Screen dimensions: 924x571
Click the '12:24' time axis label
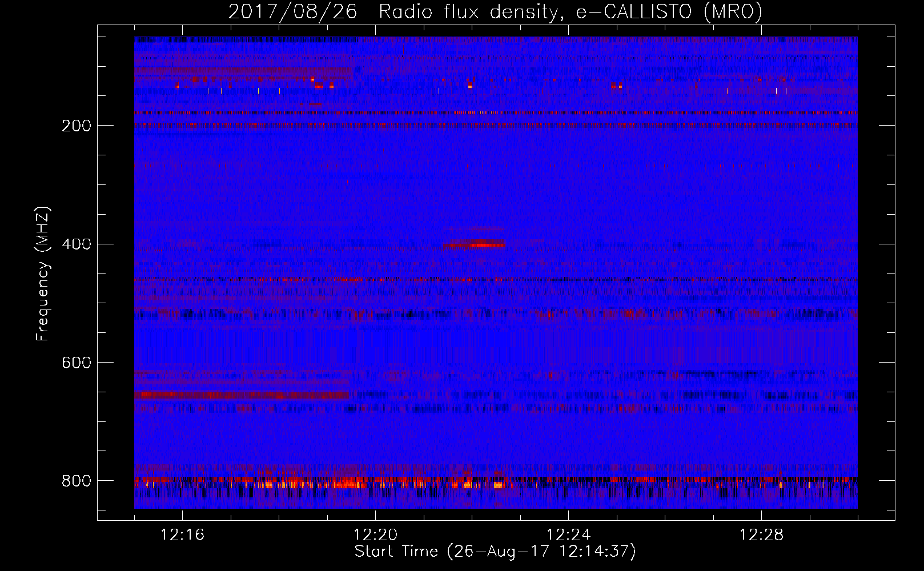pyautogui.click(x=568, y=534)
